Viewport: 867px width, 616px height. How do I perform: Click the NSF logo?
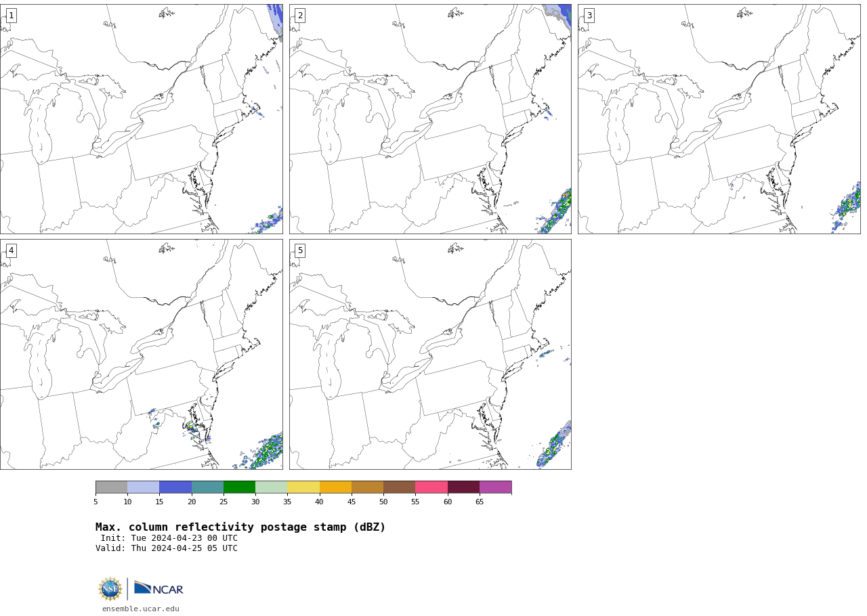110,589
